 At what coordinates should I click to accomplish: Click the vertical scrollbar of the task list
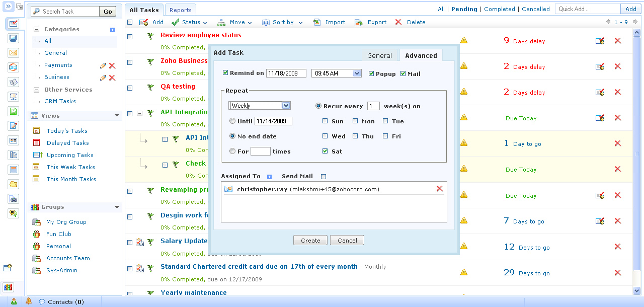pos(636,151)
